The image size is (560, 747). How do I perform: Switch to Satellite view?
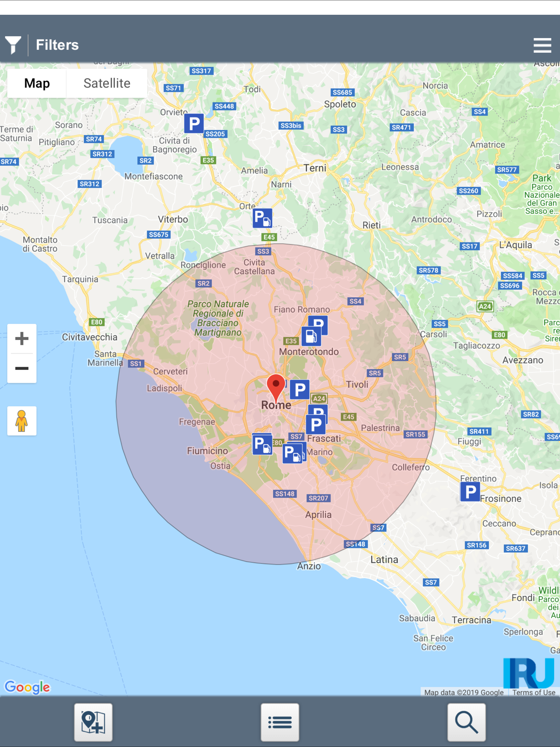point(107,83)
